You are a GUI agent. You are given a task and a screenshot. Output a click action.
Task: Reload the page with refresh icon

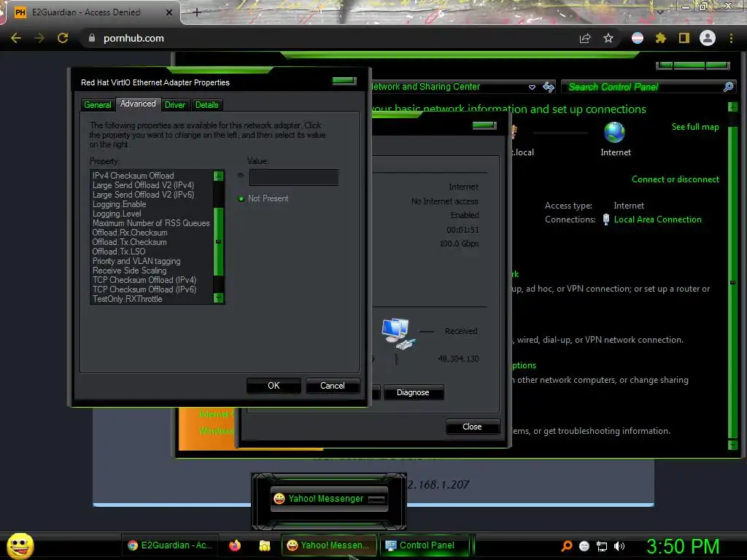click(63, 38)
